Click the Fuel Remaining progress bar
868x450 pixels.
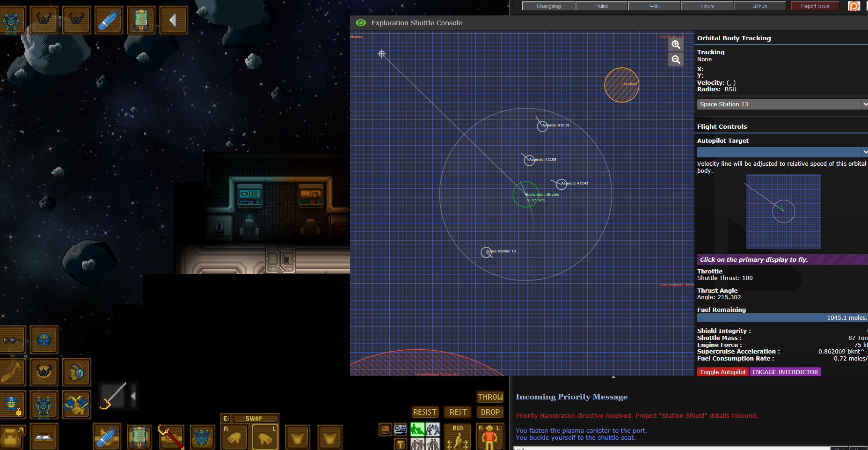tap(782, 317)
